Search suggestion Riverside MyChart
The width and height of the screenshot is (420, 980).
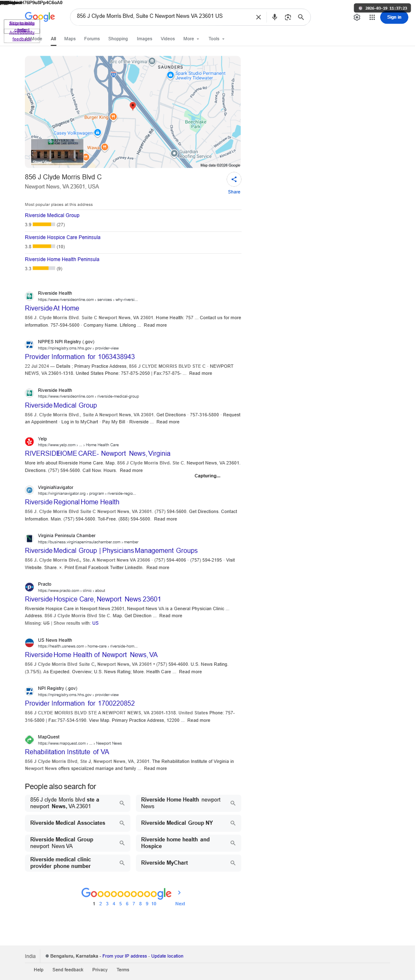tap(188, 863)
